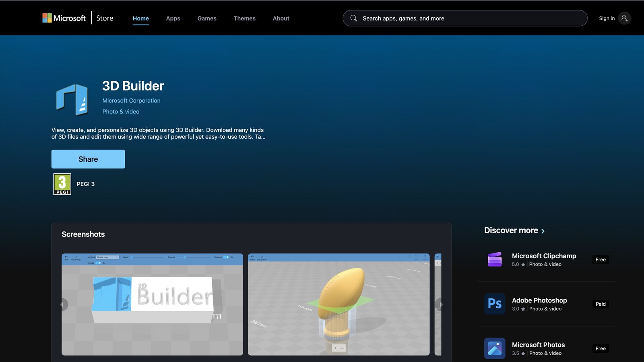Click the Share button
The height and width of the screenshot is (362, 644).
point(88,159)
